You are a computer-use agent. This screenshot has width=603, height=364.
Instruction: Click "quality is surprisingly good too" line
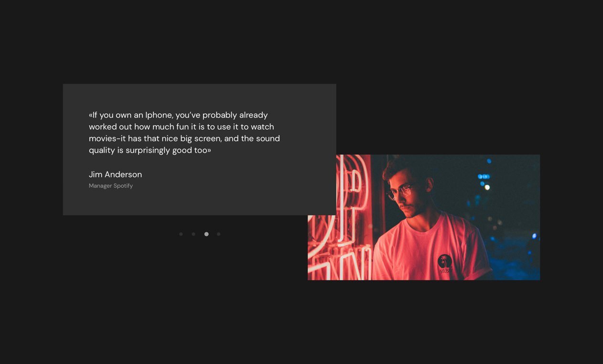150,150
